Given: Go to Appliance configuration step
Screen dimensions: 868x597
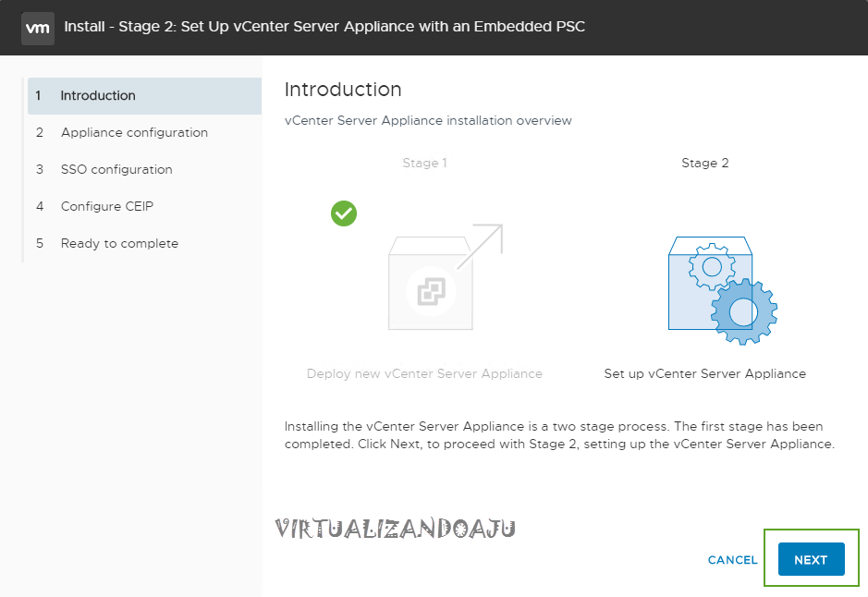Looking at the screenshot, I should (x=134, y=133).
